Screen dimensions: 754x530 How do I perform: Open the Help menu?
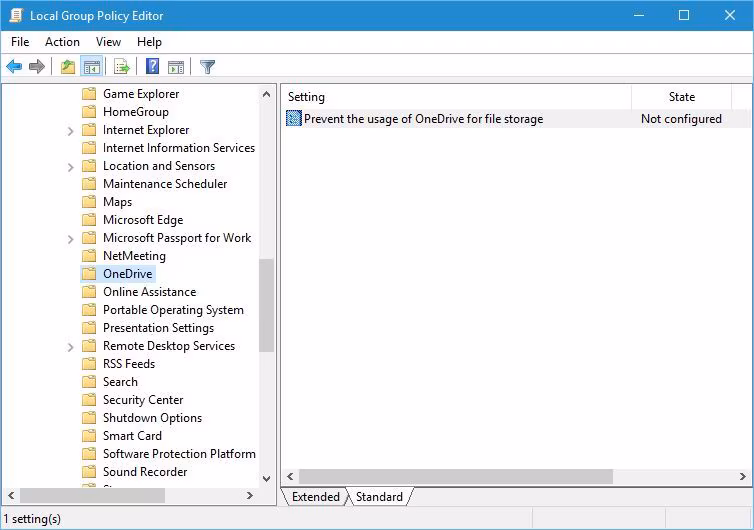tap(149, 42)
